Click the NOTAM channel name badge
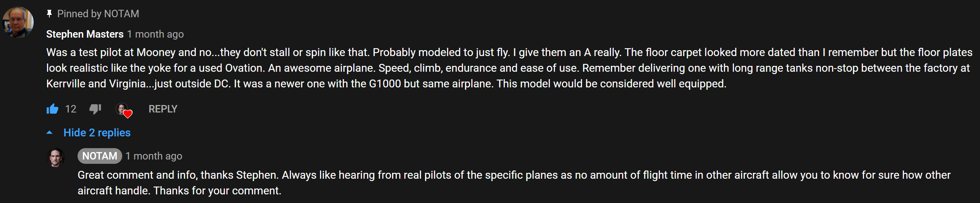Viewport: 980px width, 203px height. [99, 156]
